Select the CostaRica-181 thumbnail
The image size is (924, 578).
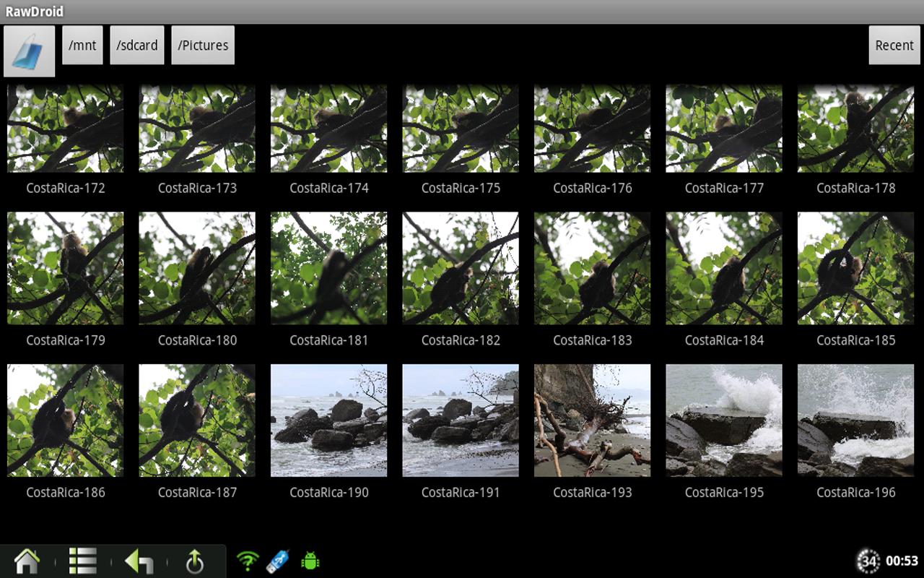[329, 268]
